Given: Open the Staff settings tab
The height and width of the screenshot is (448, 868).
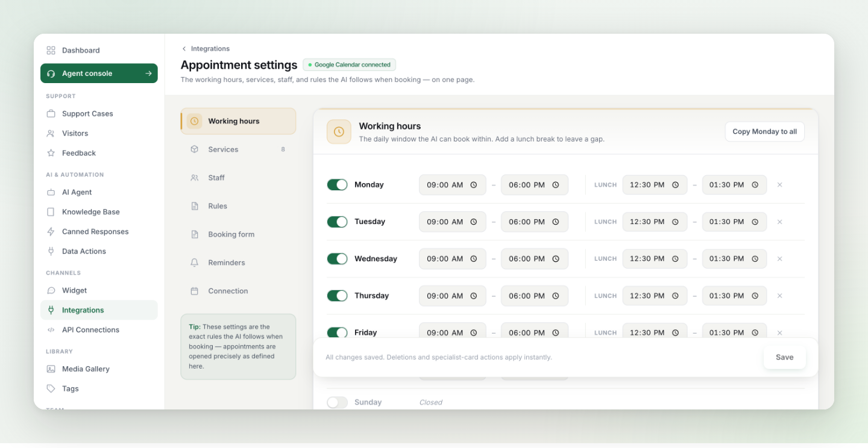Looking at the screenshot, I should coord(238,178).
